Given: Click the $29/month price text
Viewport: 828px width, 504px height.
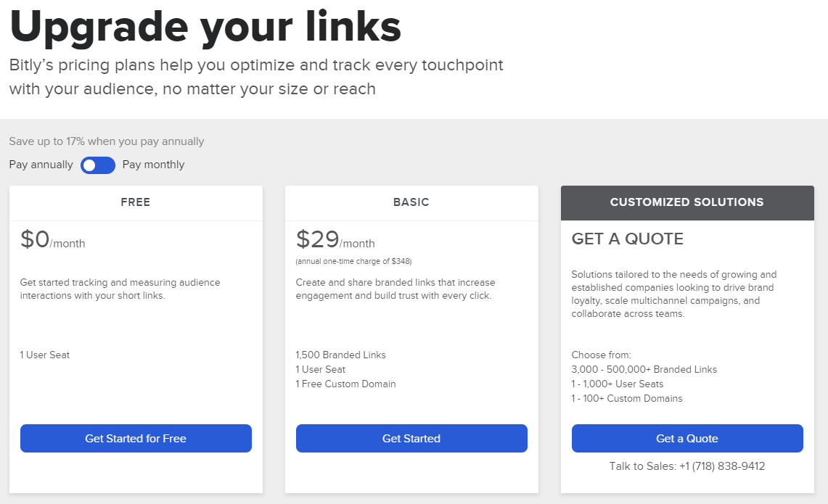Looking at the screenshot, I should coord(335,240).
